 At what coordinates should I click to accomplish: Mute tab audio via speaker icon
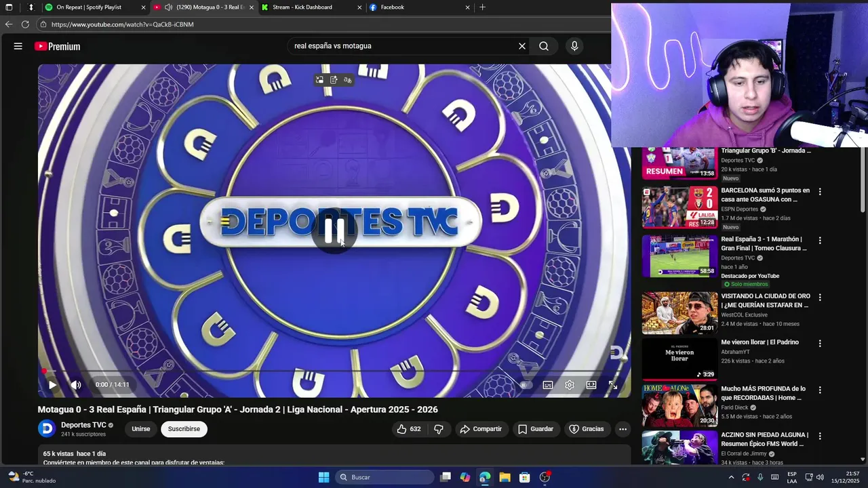click(x=168, y=7)
